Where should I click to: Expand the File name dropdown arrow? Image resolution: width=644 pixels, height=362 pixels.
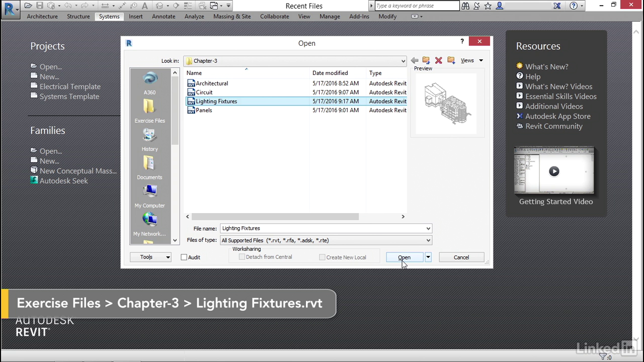pos(428,228)
